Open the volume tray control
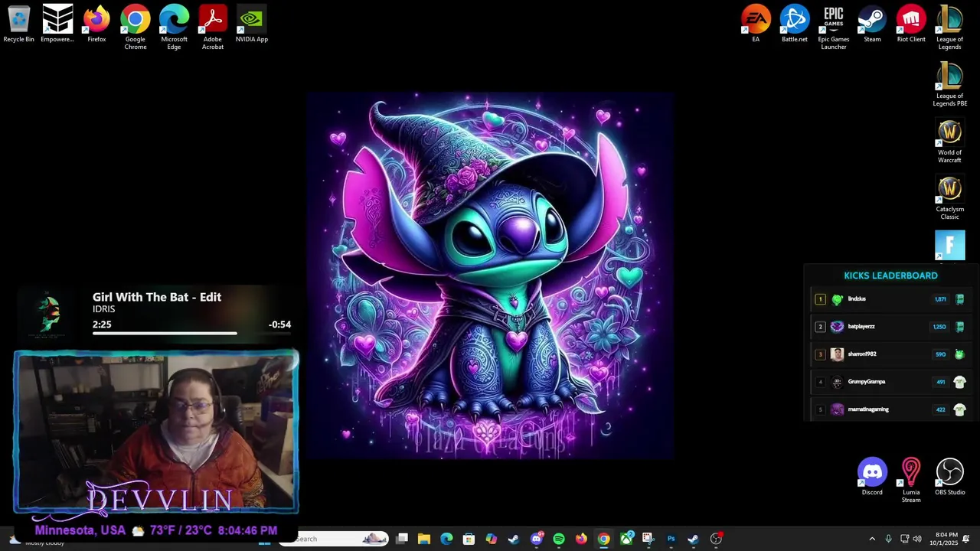This screenshot has height=551, width=980. [x=917, y=539]
